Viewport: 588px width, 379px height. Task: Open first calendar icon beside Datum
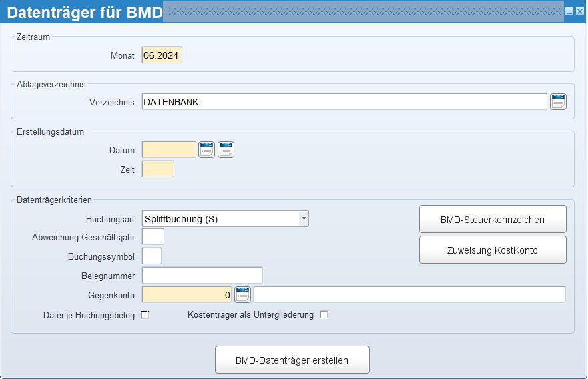(x=206, y=150)
